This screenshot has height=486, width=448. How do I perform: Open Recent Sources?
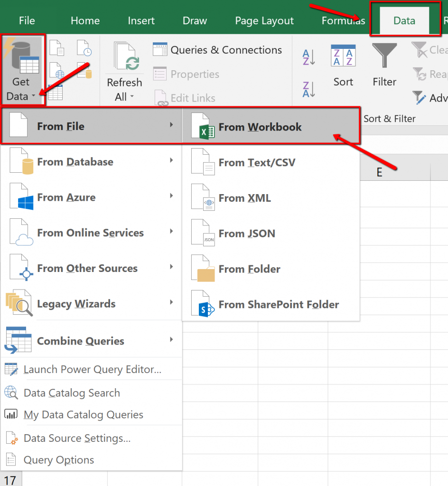click(x=83, y=47)
